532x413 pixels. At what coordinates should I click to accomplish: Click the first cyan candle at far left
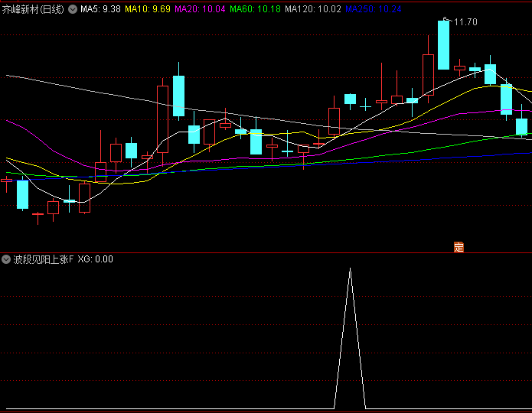pos(22,194)
